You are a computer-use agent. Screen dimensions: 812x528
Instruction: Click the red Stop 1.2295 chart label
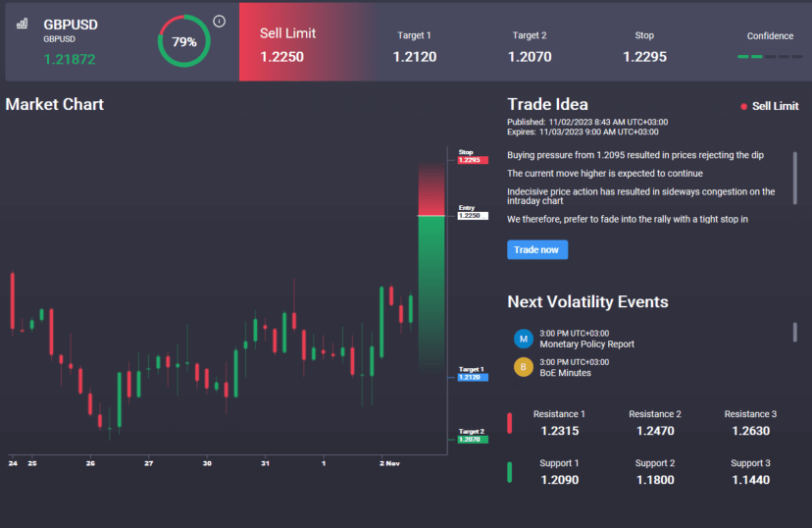coord(473,160)
